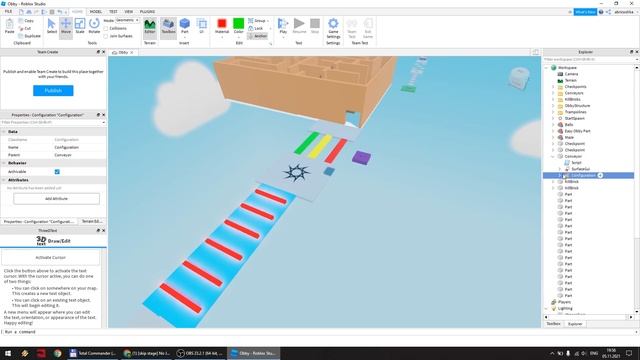
Task: Open the Terrain Editor
Action: click(150, 27)
